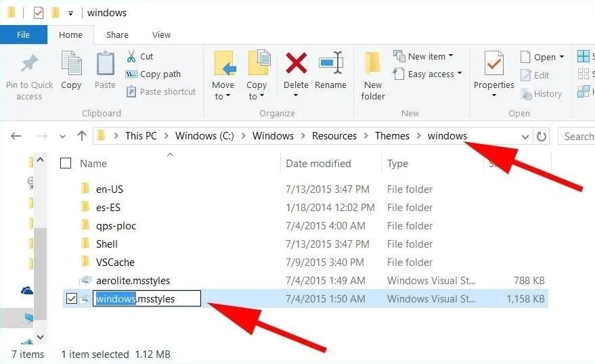Go to Windows (C:) in breadcrumb

(204, 136)
